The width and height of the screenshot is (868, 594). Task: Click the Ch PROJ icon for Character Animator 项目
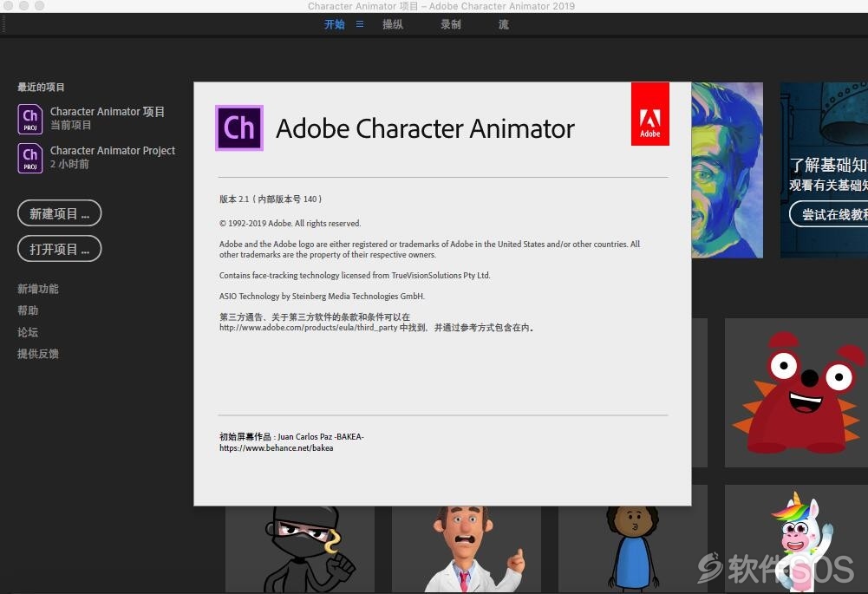29,119
